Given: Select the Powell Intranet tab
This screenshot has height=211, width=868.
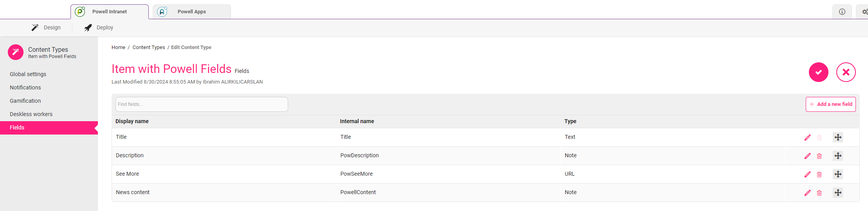Looking at the screenshot, I should tap(110, 12).
